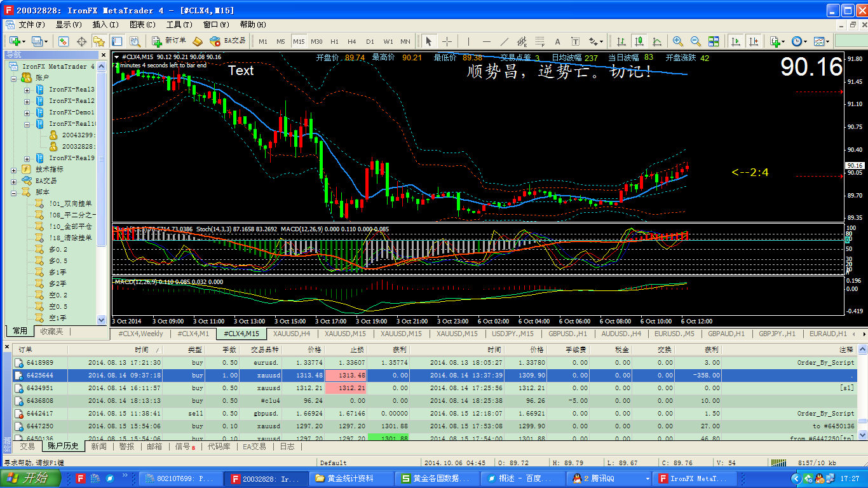Screen dimensions: 868x488
Task: Expand the EA交易 node in navigator
Action: click(14, 181)
